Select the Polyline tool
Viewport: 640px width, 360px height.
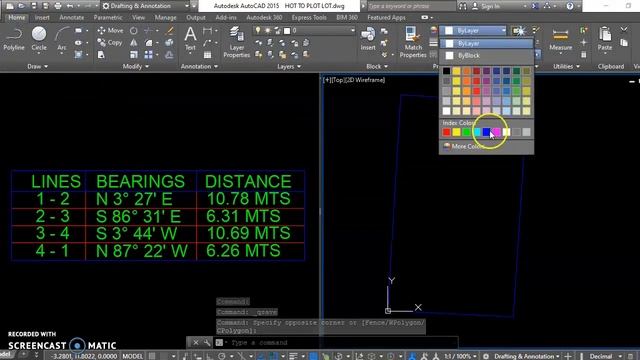[x=13, y=39]
